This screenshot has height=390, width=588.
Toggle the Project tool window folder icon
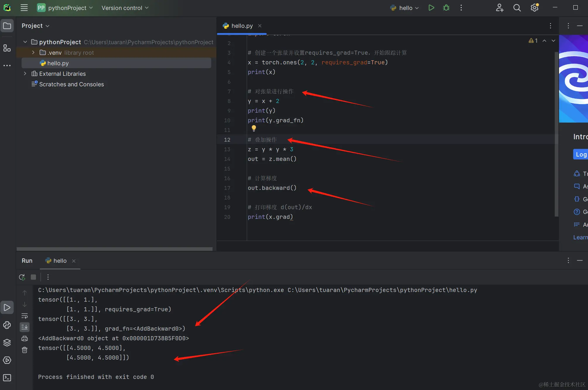click(7, 26)
